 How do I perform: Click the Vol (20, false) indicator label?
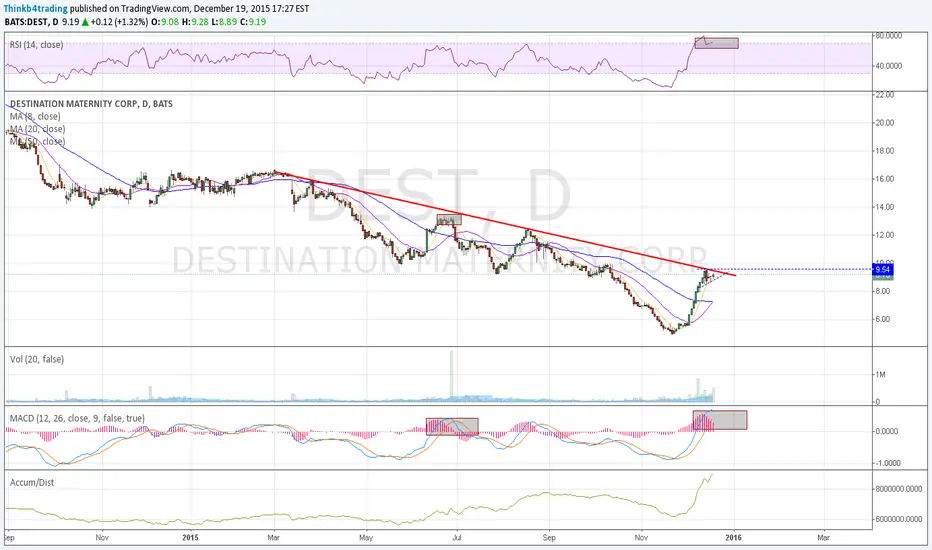coord(37,359)
